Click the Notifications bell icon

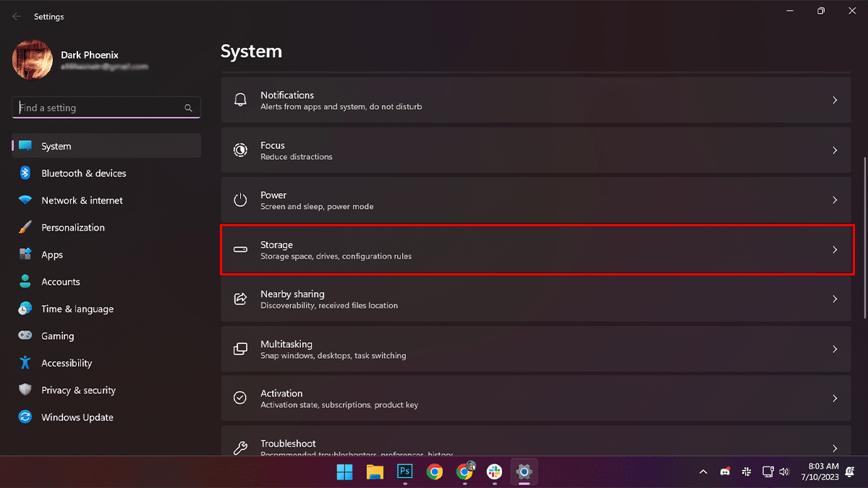coord(240,100)
